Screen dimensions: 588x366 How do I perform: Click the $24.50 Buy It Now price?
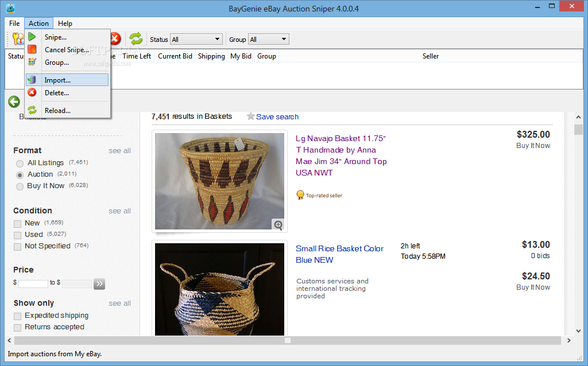[x=536, y=276]
